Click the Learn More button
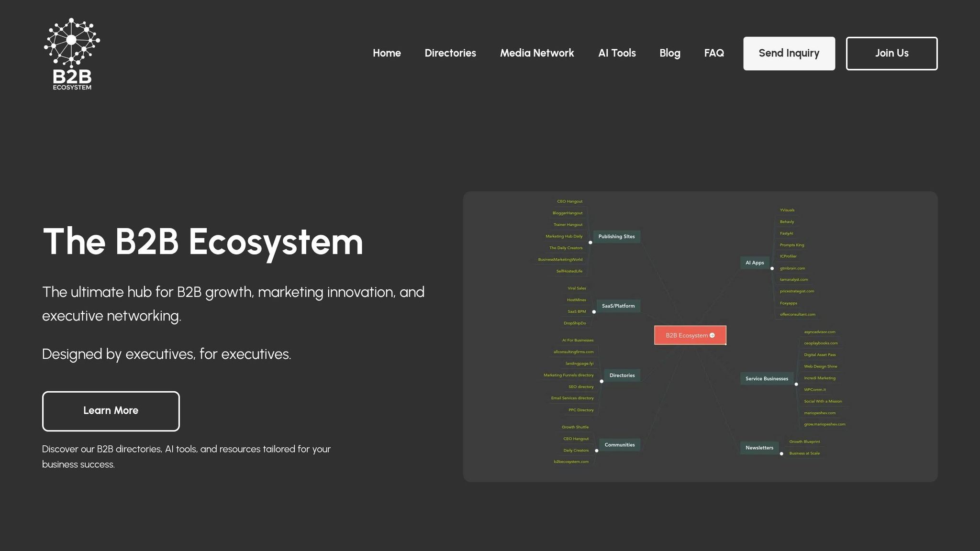The image size is (980, 551). point(111,411)
